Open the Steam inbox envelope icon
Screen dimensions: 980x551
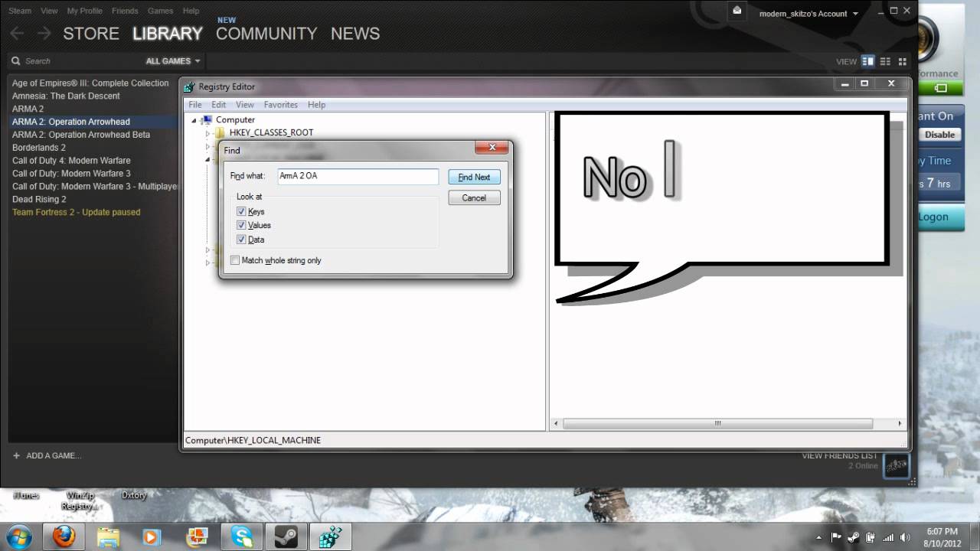(737, 11)
